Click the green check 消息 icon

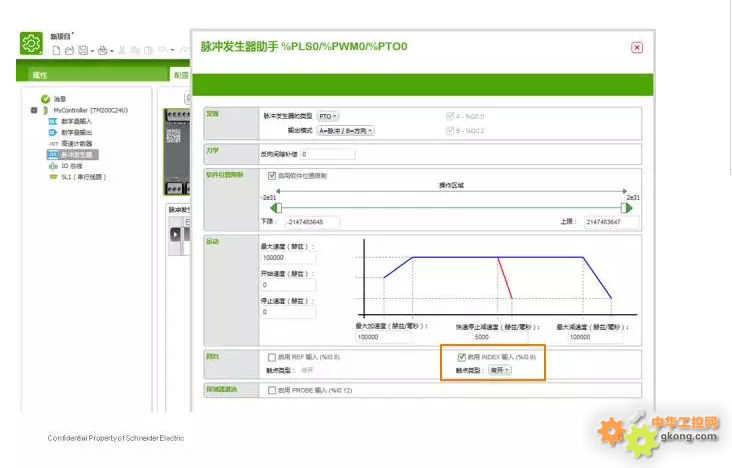point(45,99)
